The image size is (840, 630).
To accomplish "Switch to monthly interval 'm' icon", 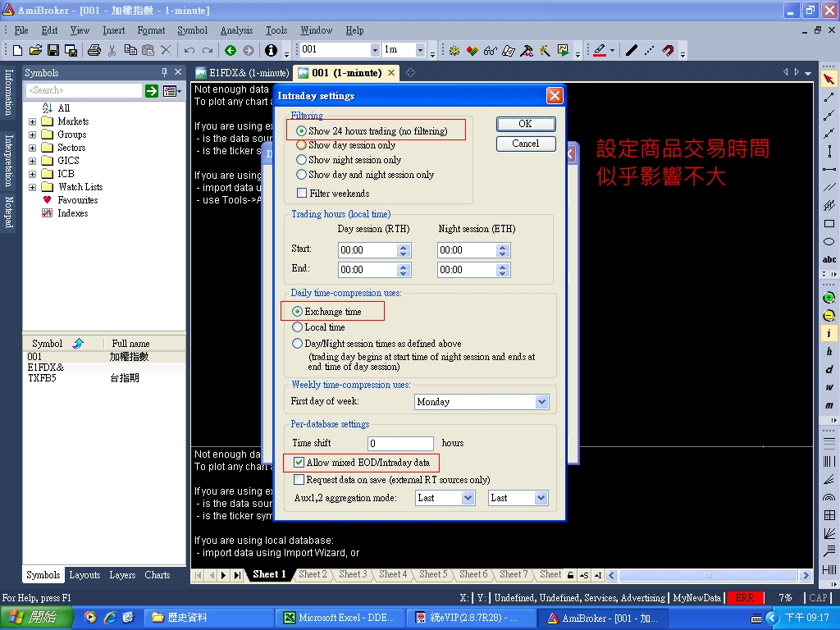I will [x=829, y=405].
